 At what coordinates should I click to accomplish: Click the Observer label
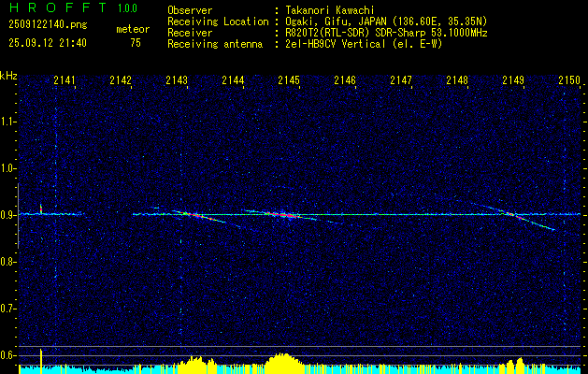[x=190, y=10]
